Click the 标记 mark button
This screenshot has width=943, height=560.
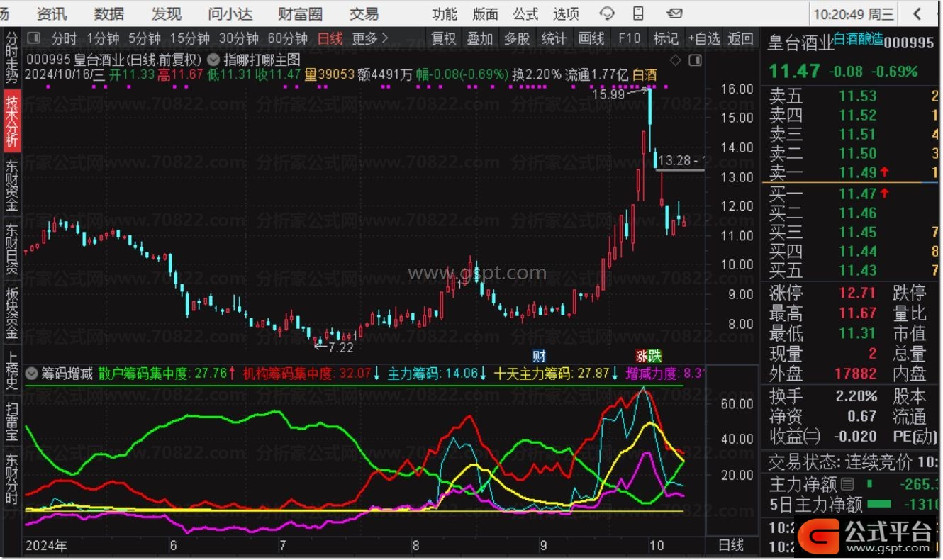666,38
